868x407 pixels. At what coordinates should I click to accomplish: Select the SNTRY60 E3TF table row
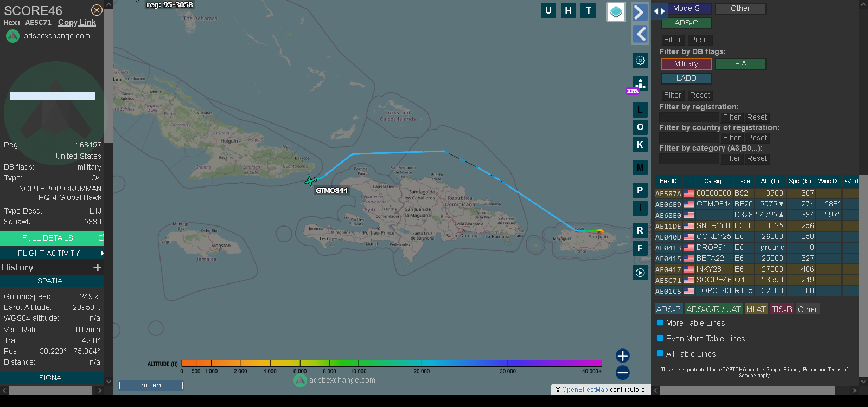[x=756, y=226]
